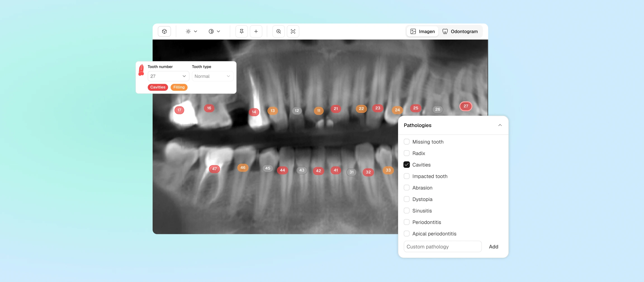Check the Periodontitis checkbox

407,222
